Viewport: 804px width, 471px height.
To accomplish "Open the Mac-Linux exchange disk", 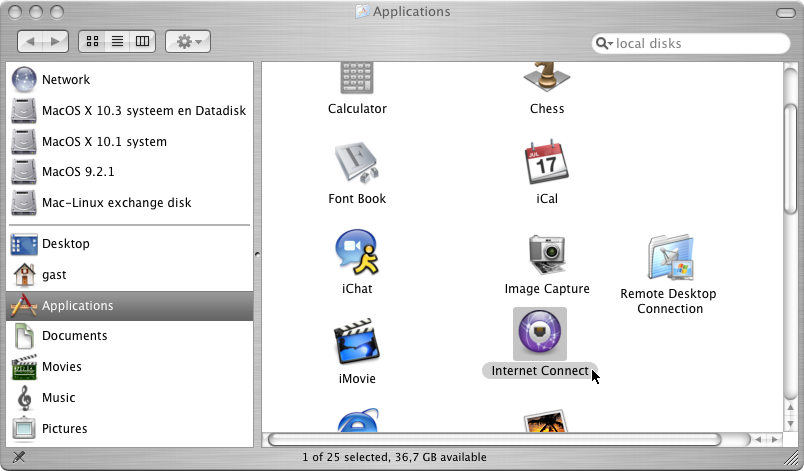I will tap(129, 202).
